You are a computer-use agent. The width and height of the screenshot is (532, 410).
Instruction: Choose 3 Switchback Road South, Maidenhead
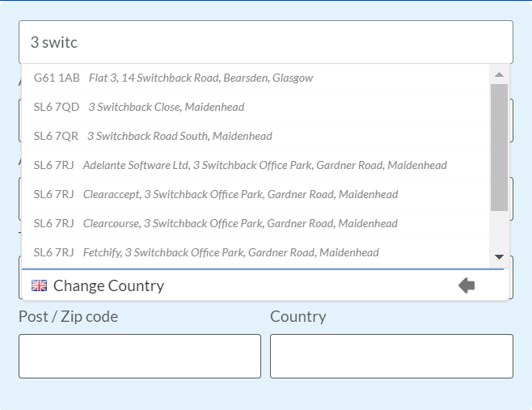tap(179, 137)
